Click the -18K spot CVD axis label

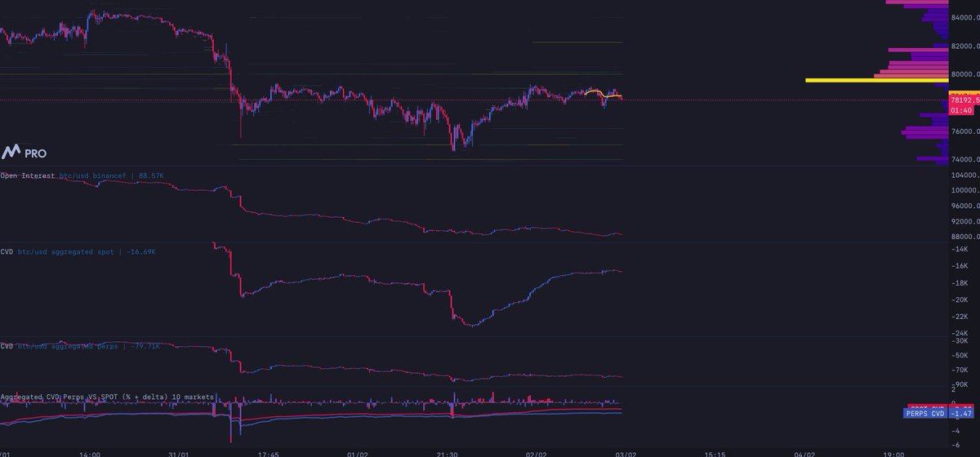tap(960, 283)
